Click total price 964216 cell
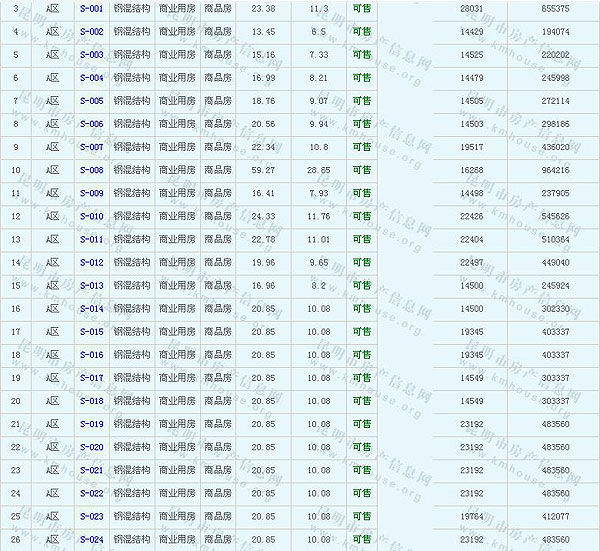 [x=553, y=170]
